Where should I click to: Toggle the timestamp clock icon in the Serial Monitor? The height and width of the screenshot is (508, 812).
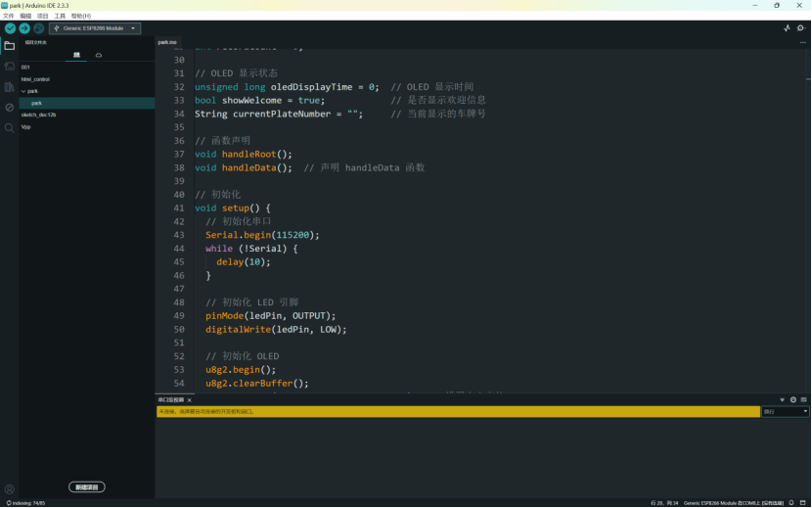click(792, 399)
